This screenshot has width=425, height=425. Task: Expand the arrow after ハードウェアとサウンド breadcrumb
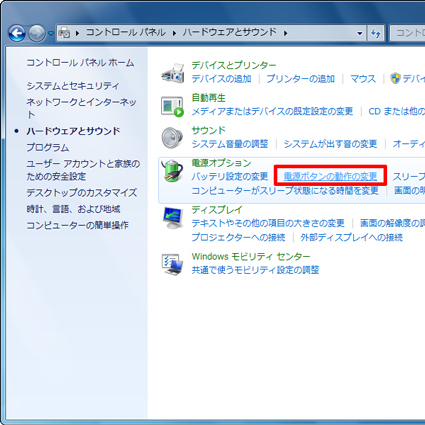[x=286, y=33]
